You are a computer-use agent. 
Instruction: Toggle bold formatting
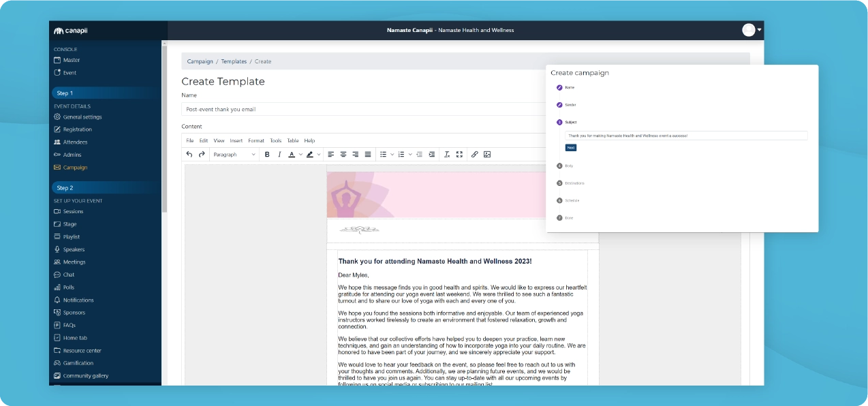pyautogui.click(x=267, y=155)
